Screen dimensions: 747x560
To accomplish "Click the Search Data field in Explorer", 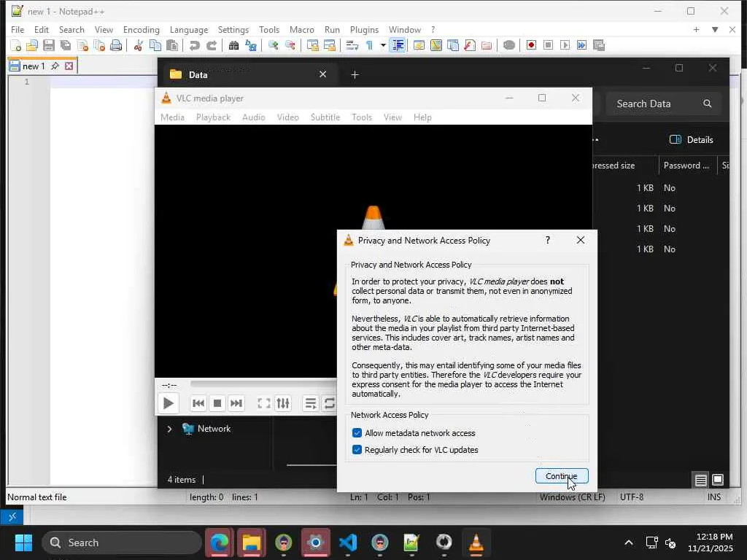I will pyautogui.click(x=663, y=104).
